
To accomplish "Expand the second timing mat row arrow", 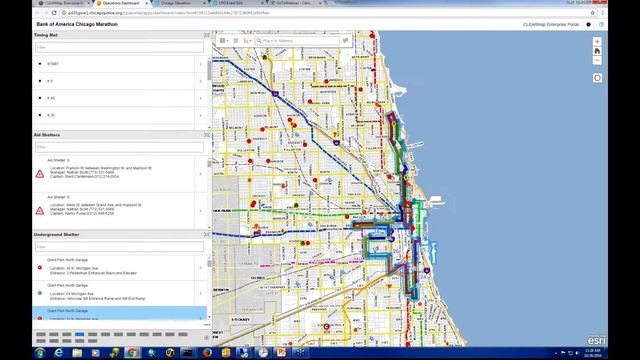I will (x=200, y=81).
